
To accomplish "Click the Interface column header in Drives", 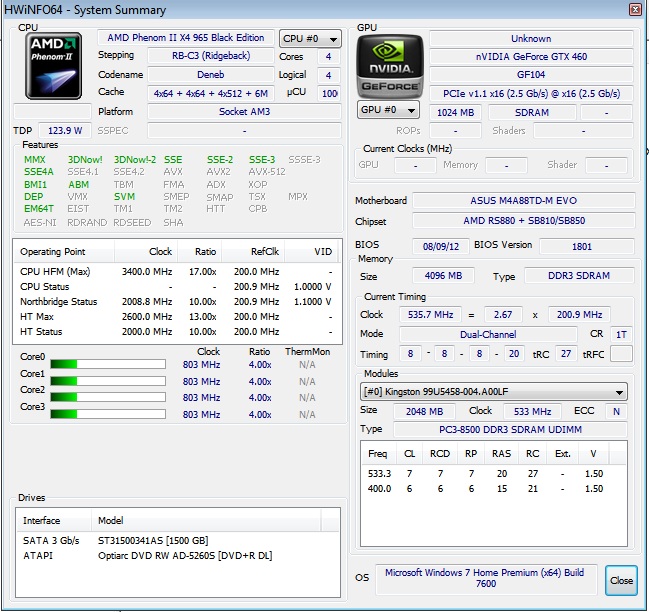I will click(x=54, y=520).
